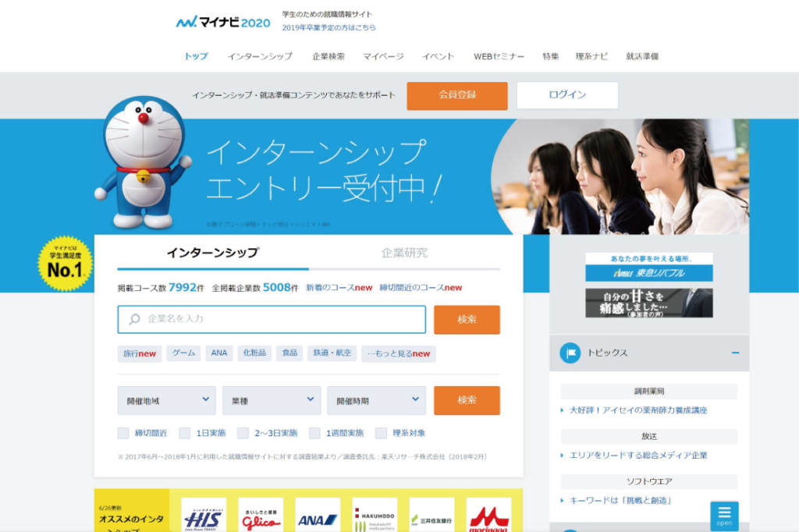Viewport: 799px width, 532px height.
Task: Open the WEBセミナー navigation item
Action: pos(499,56)
